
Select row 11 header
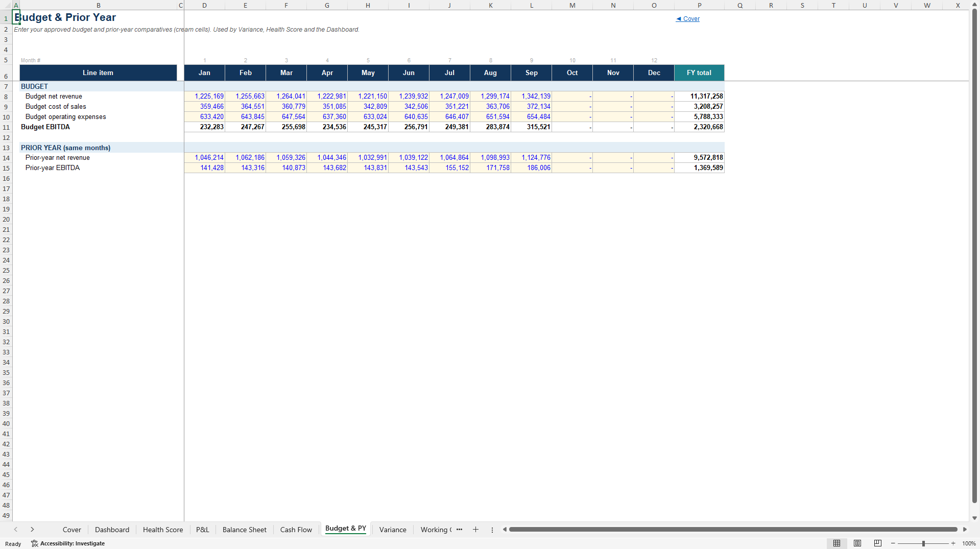[x=6, y=127]
